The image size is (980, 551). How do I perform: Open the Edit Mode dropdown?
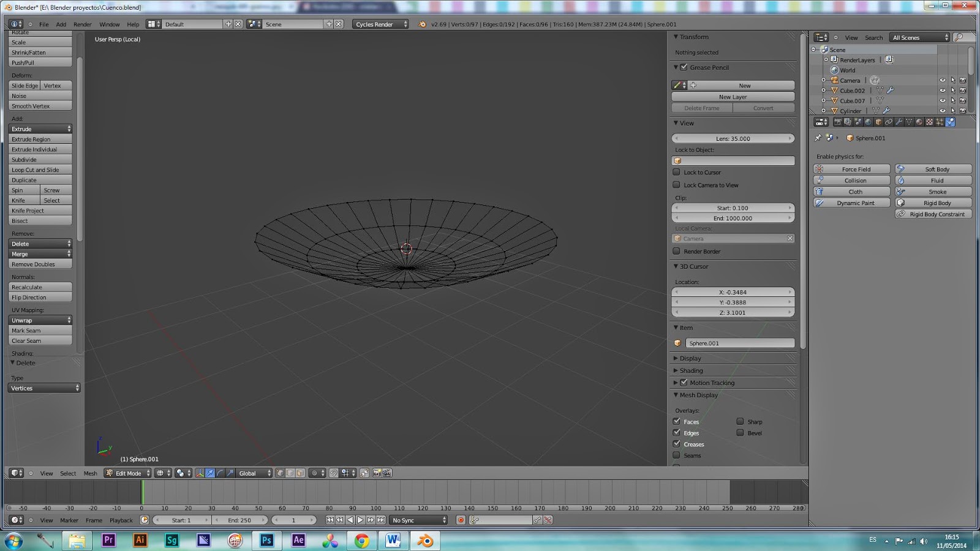(x=127, y=473)
